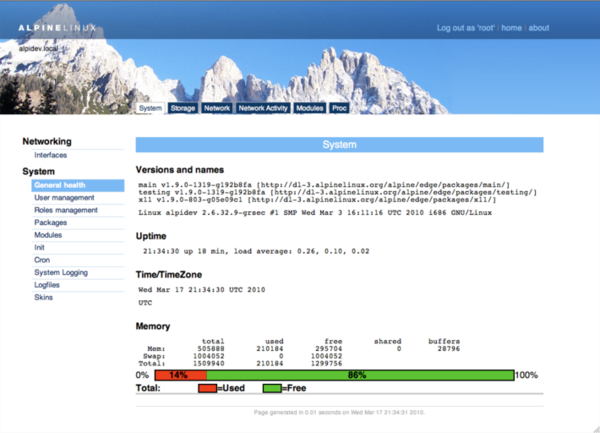Click the 'Wed Mar 17 21:34:30 UTC 2010' date line
The image size is (600, 433).
click(x=202, y=290)
